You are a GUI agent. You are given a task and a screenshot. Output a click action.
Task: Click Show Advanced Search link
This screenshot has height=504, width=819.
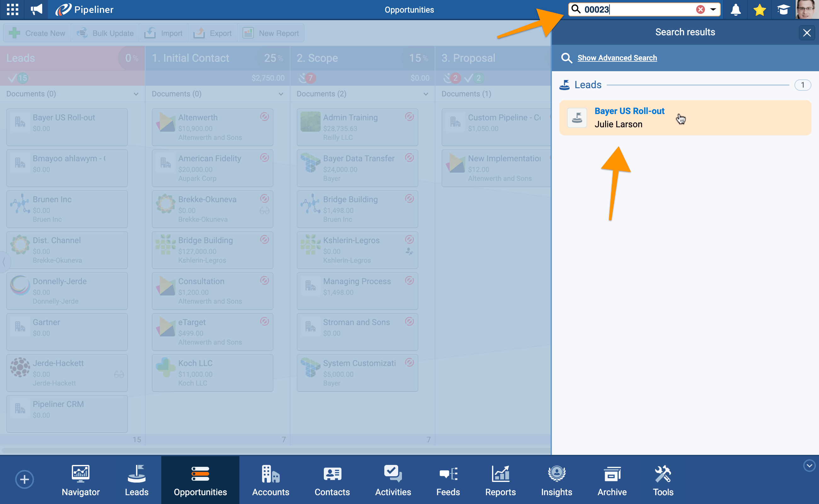[x=617, y=58]
